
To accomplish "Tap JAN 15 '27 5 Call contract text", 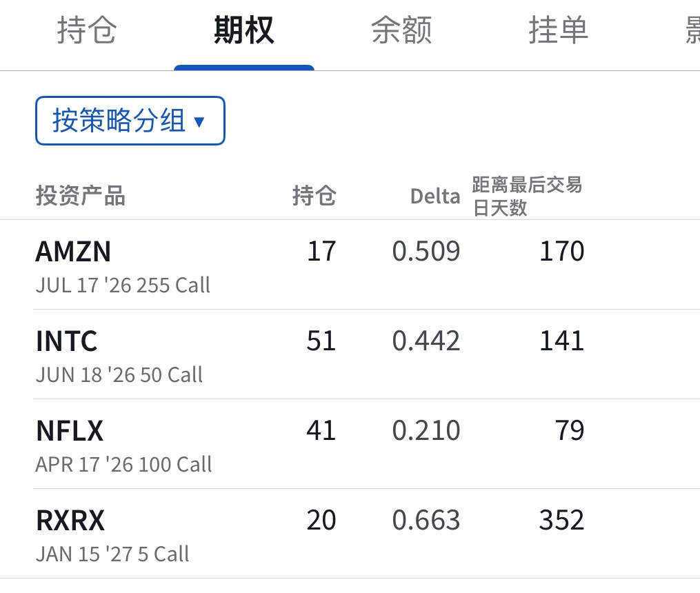I will point(112,554).
